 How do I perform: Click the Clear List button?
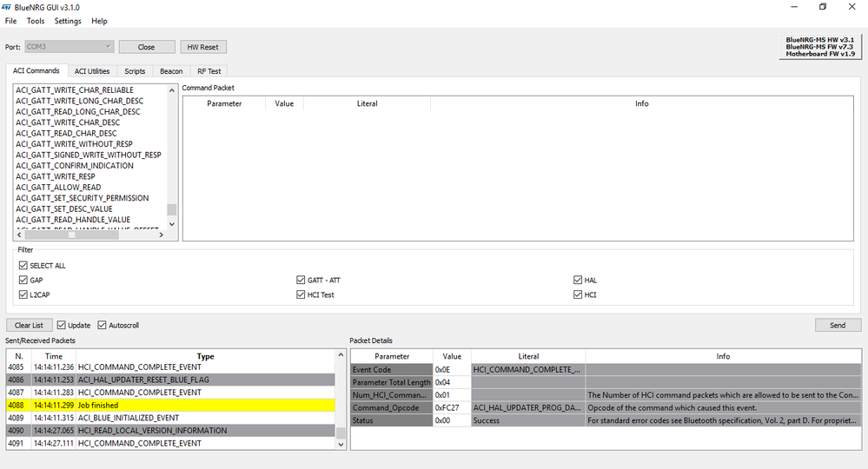pos(30,325)
